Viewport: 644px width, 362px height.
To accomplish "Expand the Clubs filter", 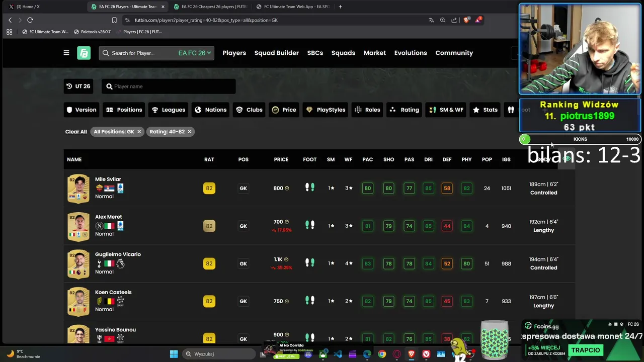I will (x=250, y=110).
